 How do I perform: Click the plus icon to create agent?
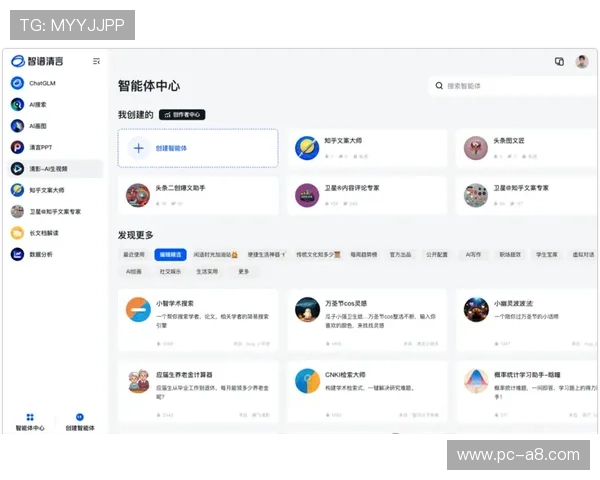[x=139, y=148]
